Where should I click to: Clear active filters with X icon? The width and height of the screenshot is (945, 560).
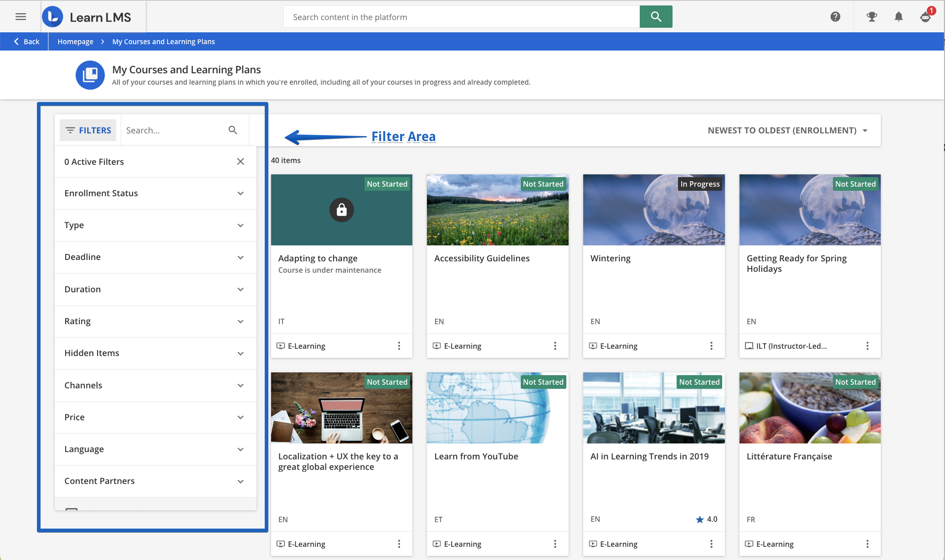point(241,162)
